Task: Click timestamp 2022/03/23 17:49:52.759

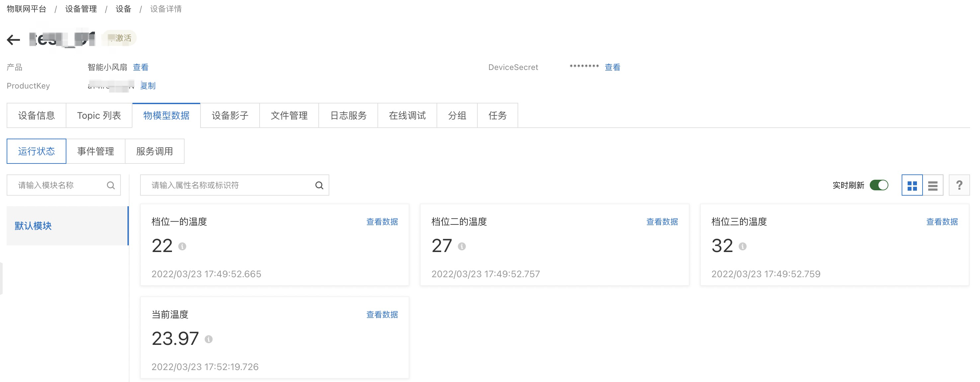Action: [x=766, y=274]
